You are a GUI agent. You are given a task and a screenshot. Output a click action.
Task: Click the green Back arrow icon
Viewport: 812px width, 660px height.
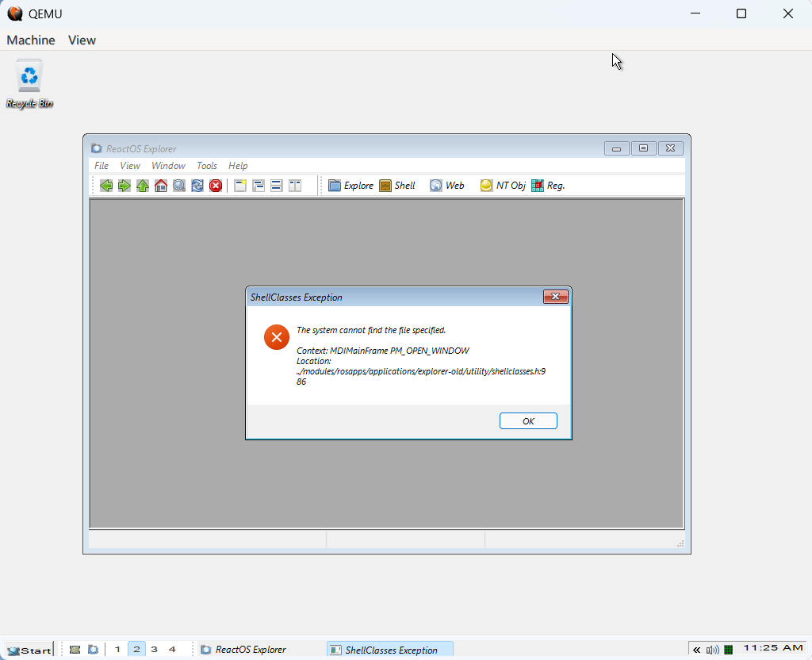coord(106,186)
